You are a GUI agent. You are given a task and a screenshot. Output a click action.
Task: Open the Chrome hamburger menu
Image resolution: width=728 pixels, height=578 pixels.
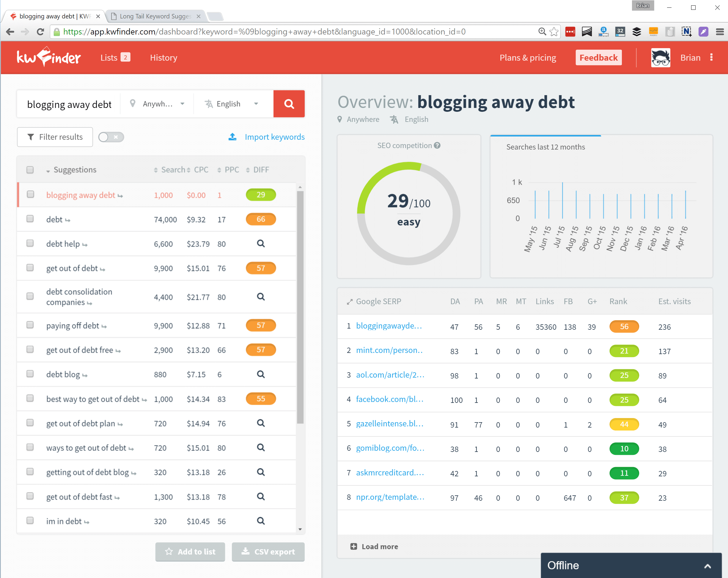pos(720,32)
